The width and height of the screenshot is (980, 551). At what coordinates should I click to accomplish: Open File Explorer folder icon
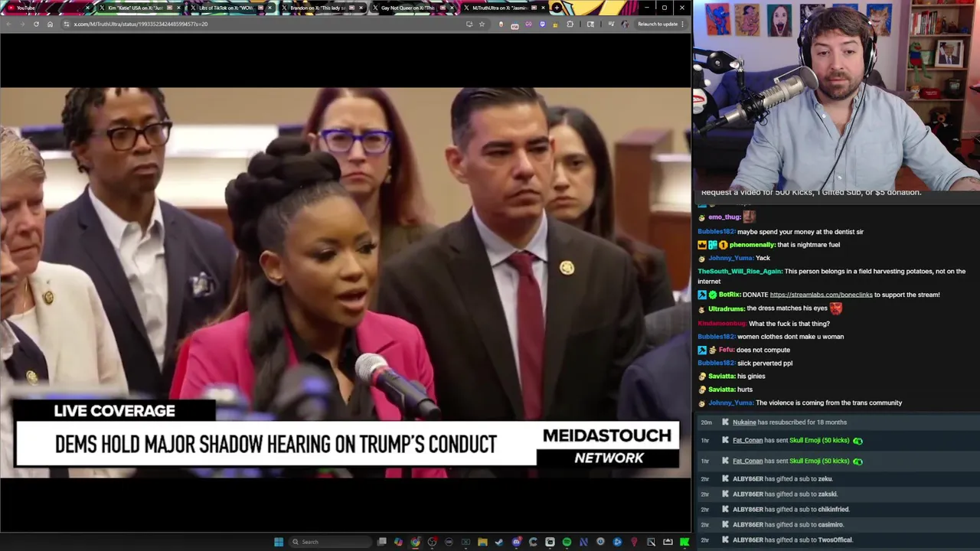482,542
